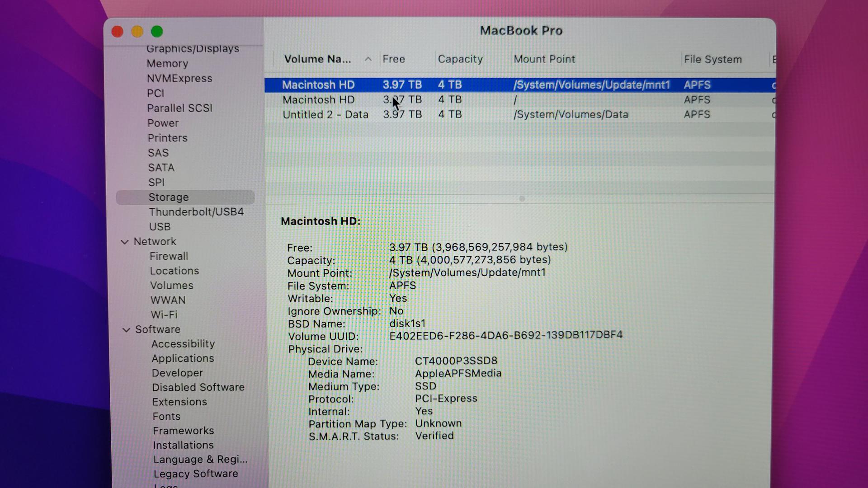Open Language & Region entry

click(200, 460)
